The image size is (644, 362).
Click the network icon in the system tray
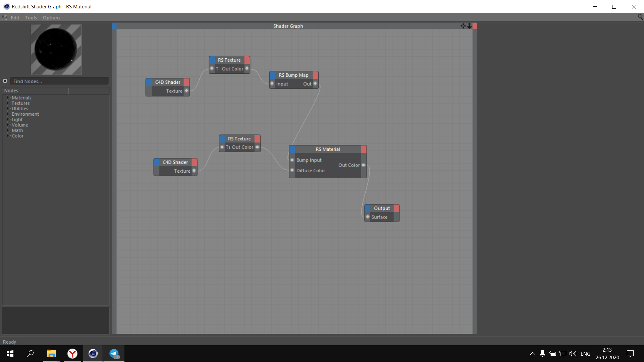coord(563,354)
